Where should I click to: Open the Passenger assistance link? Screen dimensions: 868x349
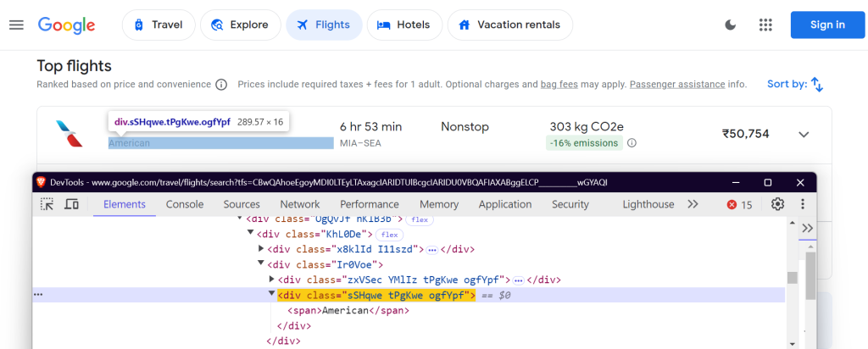[x=677, y=85]
